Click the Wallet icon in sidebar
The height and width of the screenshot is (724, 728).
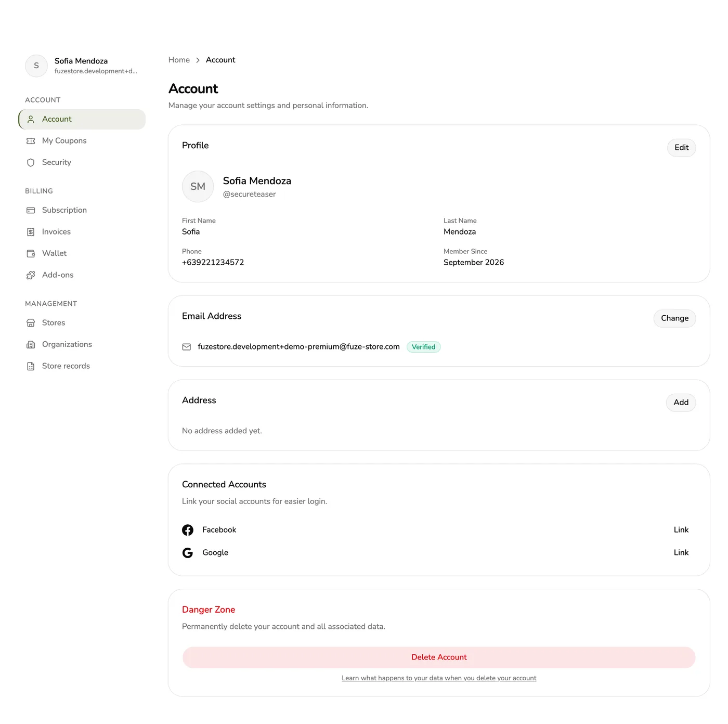(x=31, y=253)
